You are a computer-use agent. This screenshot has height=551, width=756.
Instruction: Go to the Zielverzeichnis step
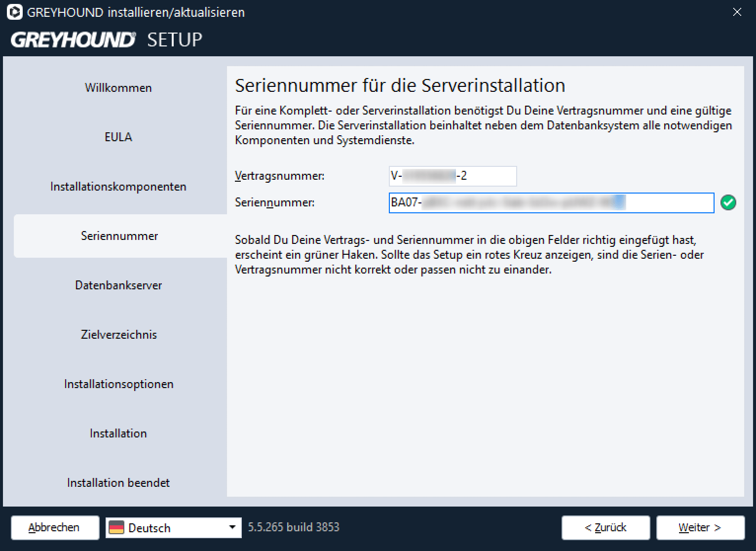(x=118, y=335)
